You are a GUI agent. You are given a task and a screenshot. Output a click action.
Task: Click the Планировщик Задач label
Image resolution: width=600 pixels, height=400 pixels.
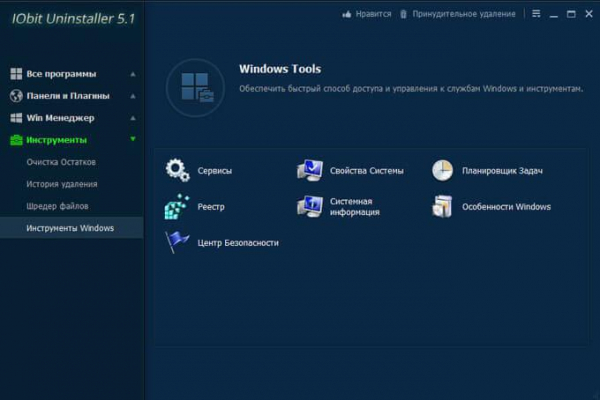click(x=502, y=171)
